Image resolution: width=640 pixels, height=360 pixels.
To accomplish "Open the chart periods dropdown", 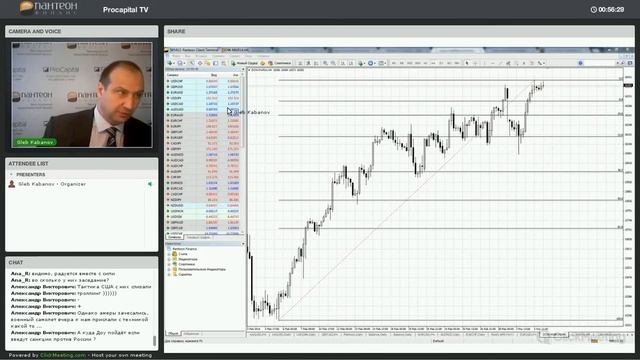I will [x=371, y=63].
